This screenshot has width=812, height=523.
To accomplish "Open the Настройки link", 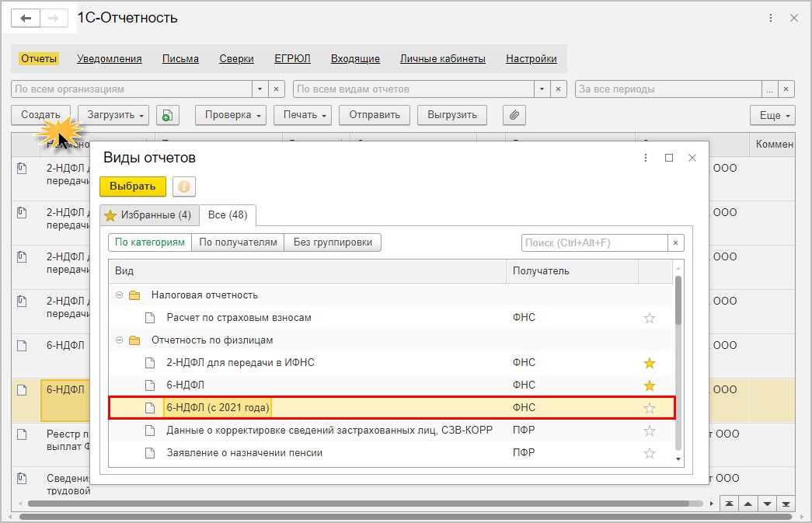I will [531, 59].
